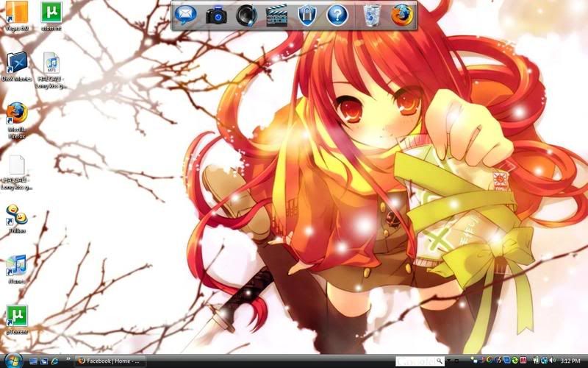The image size is (588, 368).
Task: Launch the camera icon in dock
Action: pos(216,15)
